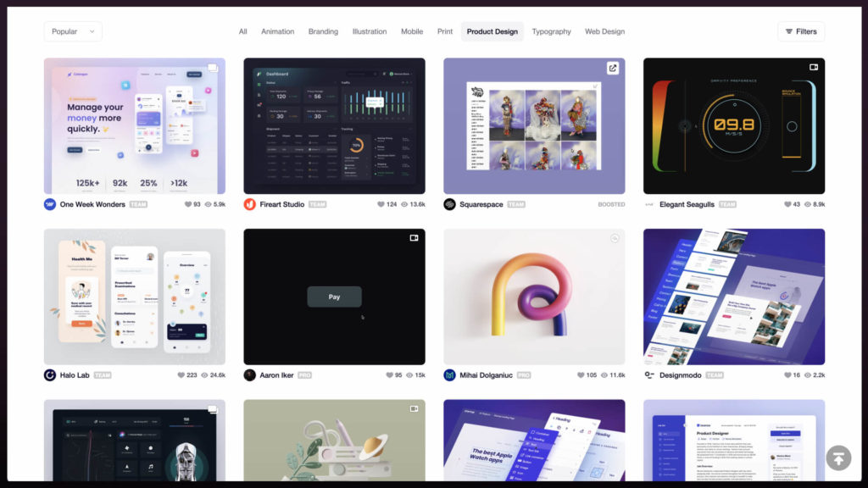Click the Elegant Seagulls avatar icon

649,204
